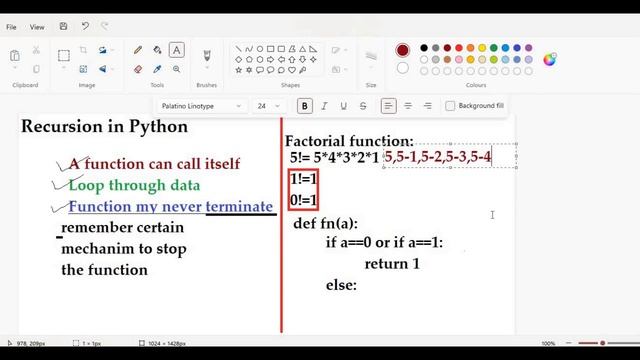The image size is (640, 360).
Task: Click the 100% zoom level readout
Action: tap(549, 344)
